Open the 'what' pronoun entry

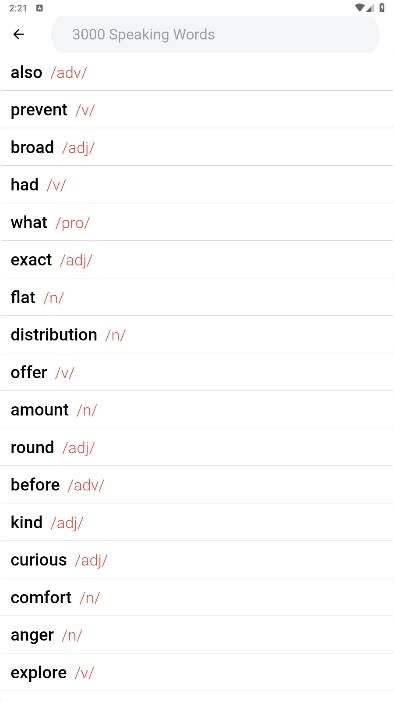pyautogui.click(x=197, y=222)
